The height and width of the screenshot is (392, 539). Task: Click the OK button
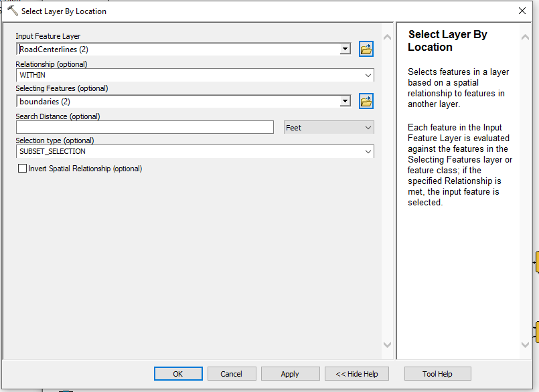[178, 374]
